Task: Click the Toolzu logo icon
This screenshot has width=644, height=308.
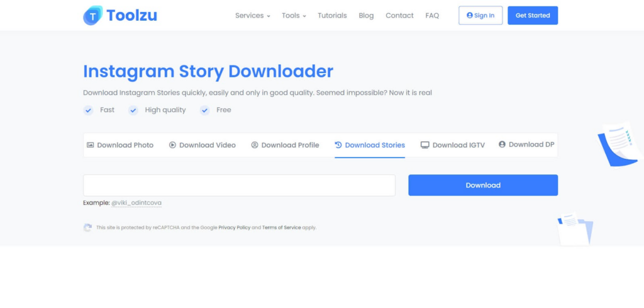Action: coord(93,15)
